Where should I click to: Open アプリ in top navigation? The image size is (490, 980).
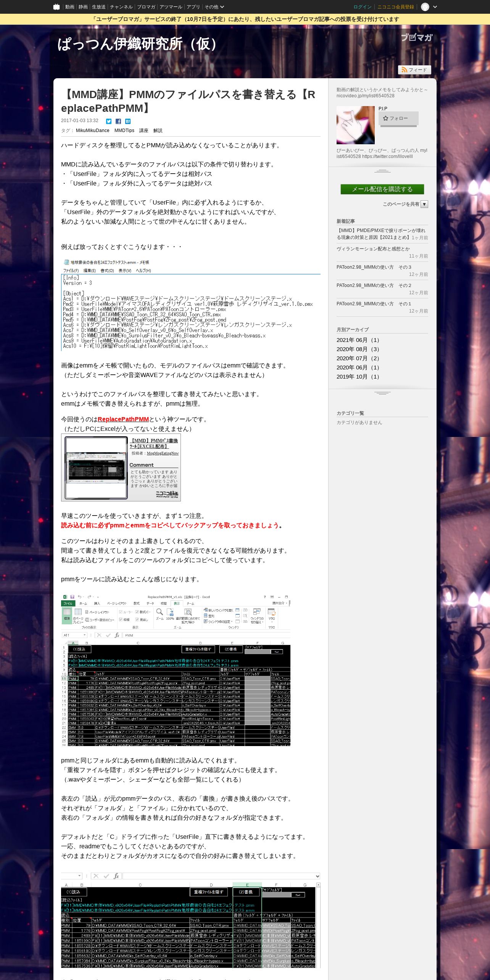point(193,7)
